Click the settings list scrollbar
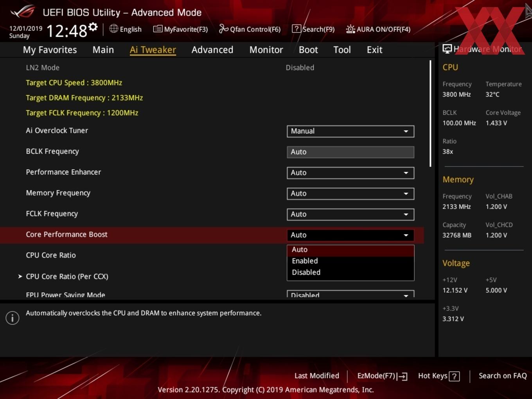The image size is (532, 399). coord(430,113)
